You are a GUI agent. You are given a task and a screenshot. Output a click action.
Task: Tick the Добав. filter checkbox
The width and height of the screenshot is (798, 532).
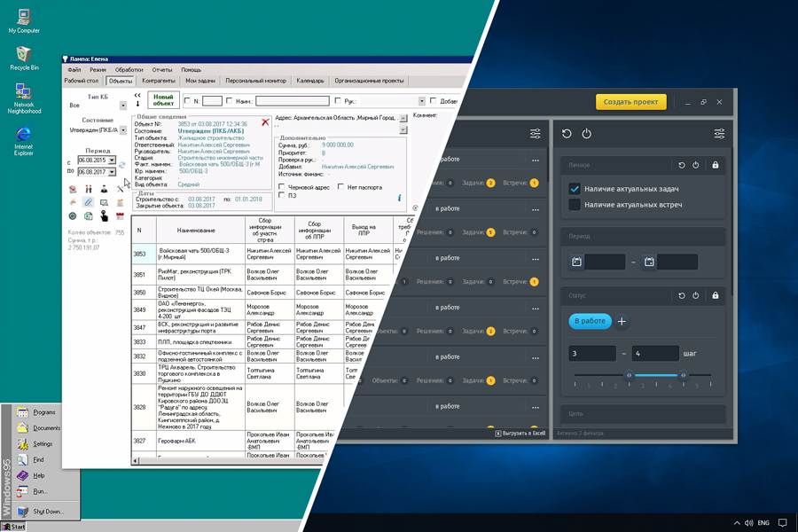(x=433, y=101)
